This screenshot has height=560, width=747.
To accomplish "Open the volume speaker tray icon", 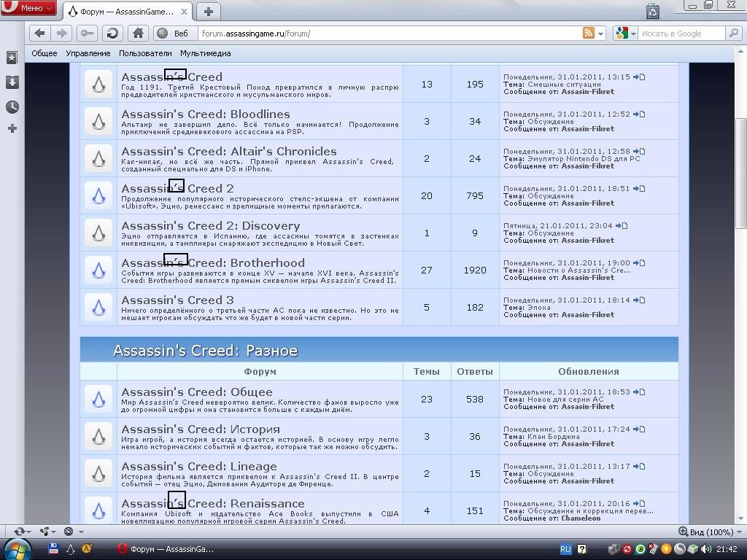I will [x=706, y=549].
